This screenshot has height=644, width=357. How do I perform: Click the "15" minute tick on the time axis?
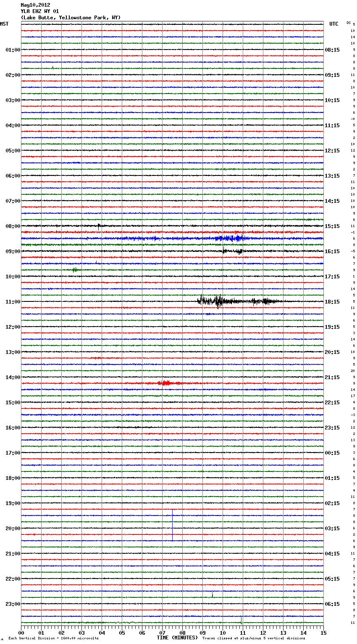323,633
